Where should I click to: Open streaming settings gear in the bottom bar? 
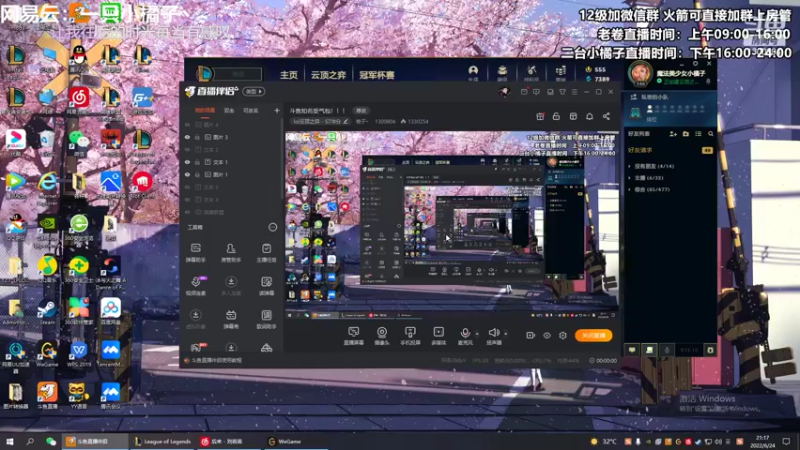point(563,335)
